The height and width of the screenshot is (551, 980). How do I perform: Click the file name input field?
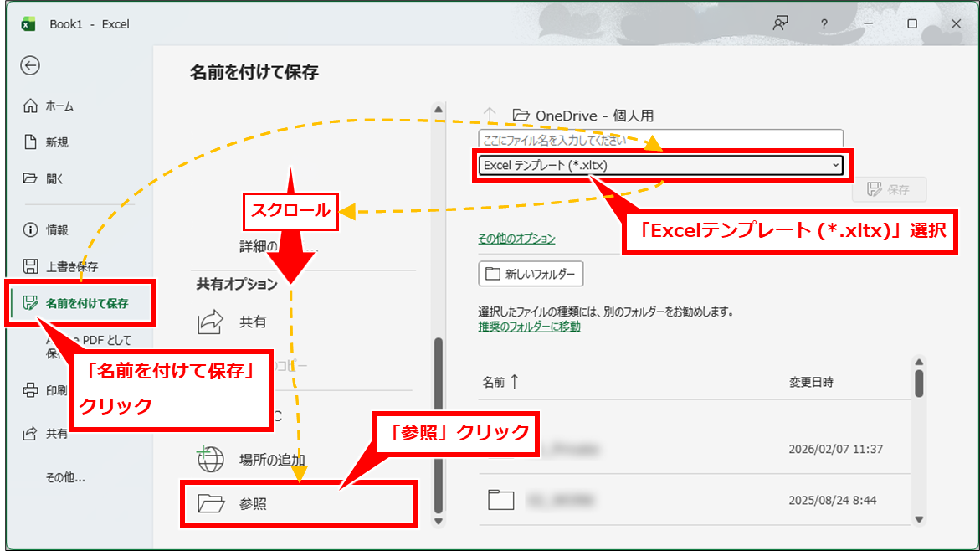pyautogui.click(x=660, y=139)
